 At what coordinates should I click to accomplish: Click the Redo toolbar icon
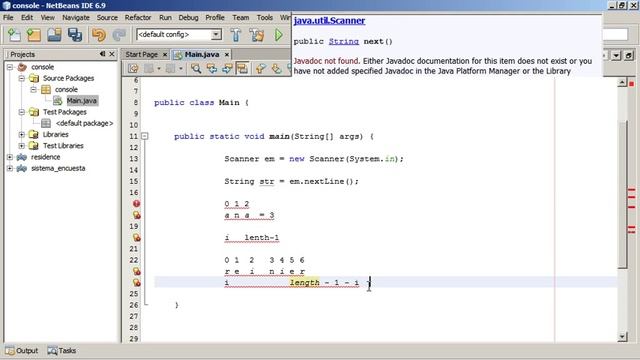point(119,35)
